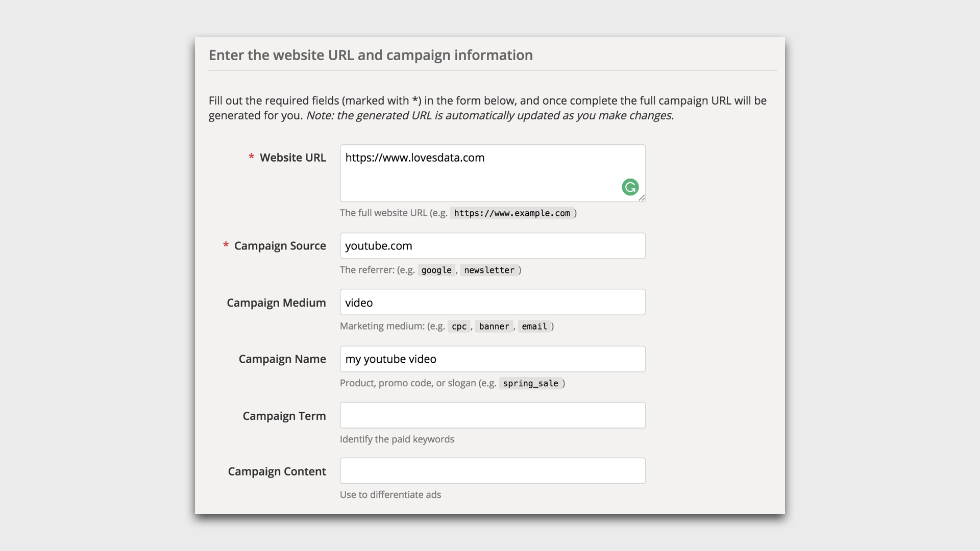Click the email medium example badge

(534, 327)
